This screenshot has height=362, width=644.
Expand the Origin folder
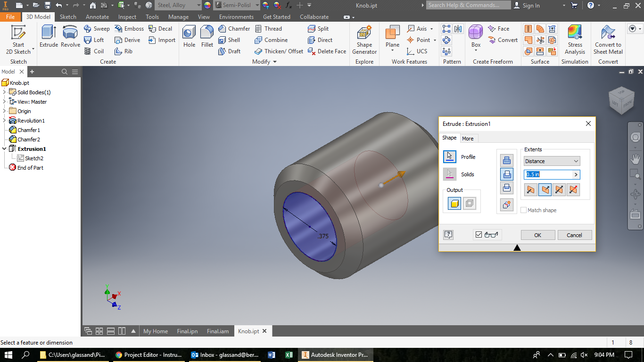pos(4,111)
